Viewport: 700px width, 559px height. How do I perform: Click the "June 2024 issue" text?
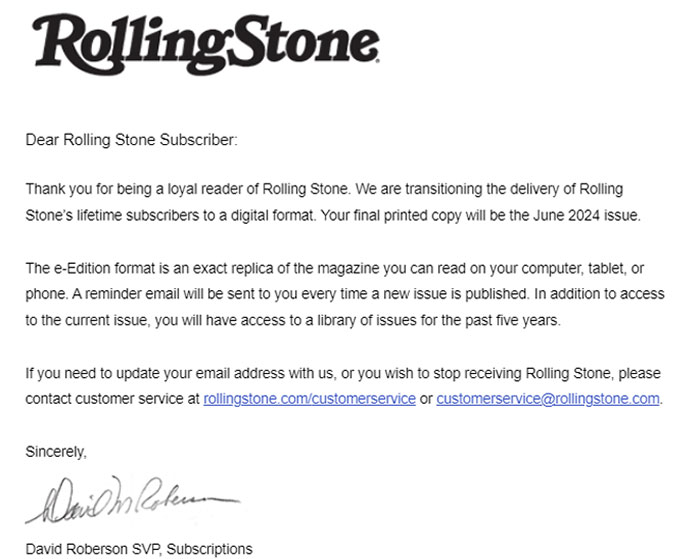click(x=587, y=215)
